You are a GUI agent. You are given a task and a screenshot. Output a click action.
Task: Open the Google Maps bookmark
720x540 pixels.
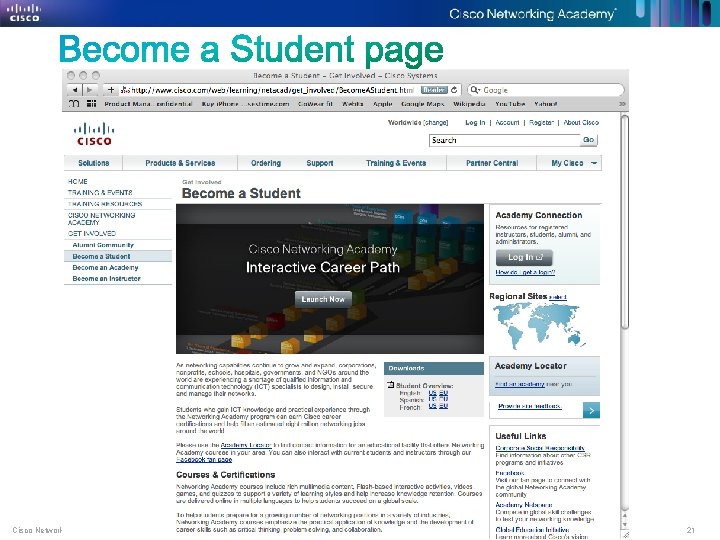[x=422, y=104]
